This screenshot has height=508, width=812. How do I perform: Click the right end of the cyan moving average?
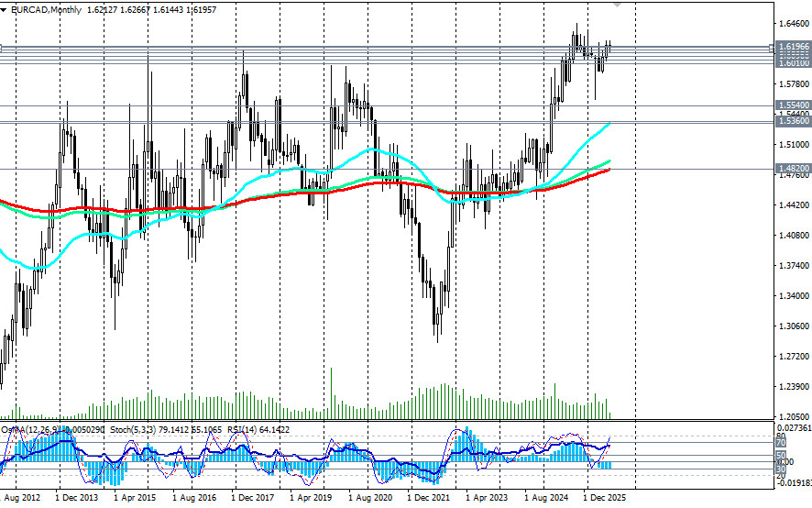[x=609, y=124]
